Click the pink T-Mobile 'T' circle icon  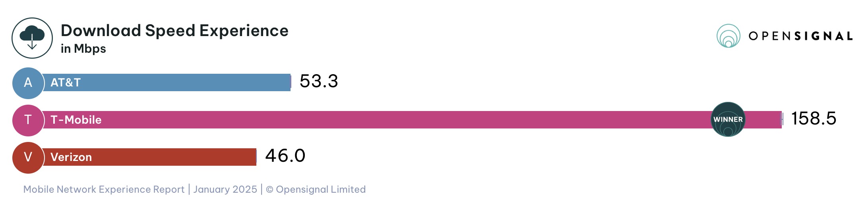[x=28, y=120]
